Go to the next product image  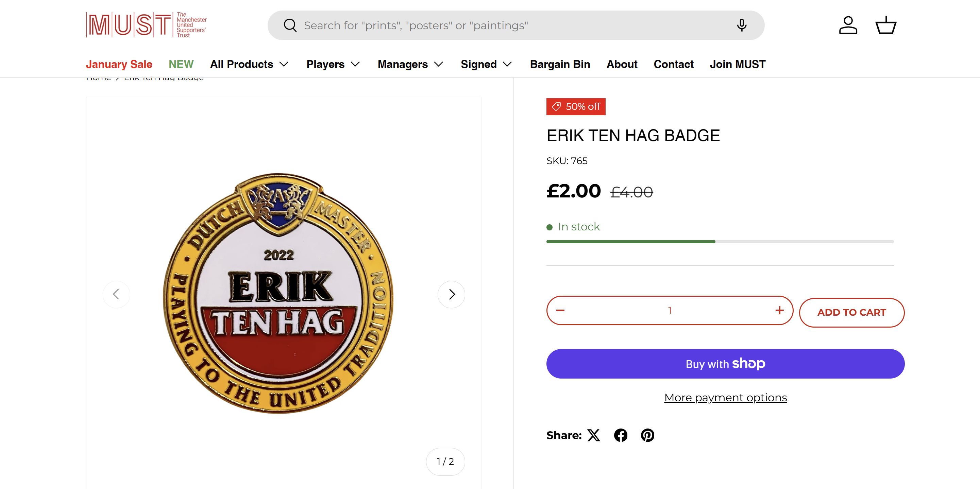point(451,294)
